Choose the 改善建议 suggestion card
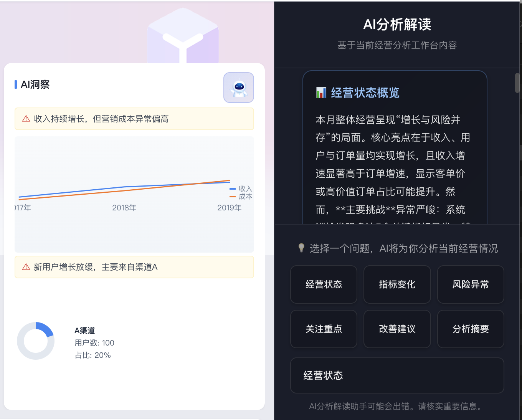Viewport: 522px width, 420px height. [397, 329]
